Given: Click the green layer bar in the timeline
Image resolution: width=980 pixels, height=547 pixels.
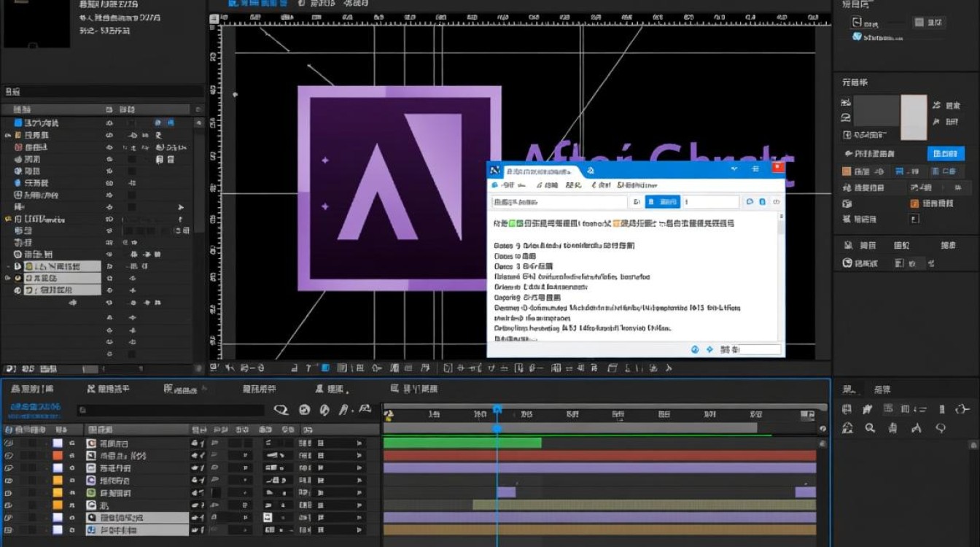Looking at the screenshot, I should [x=462, y=443].
